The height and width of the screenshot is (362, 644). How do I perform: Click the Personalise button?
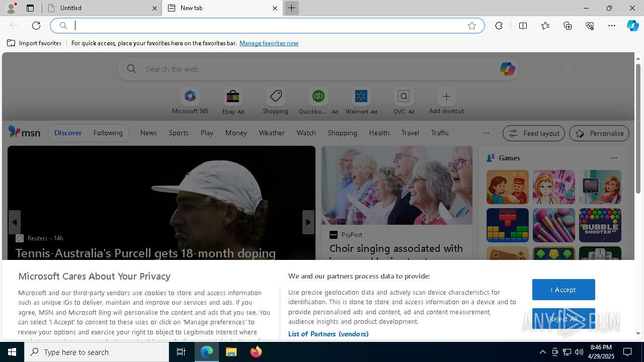click(599, 133)
